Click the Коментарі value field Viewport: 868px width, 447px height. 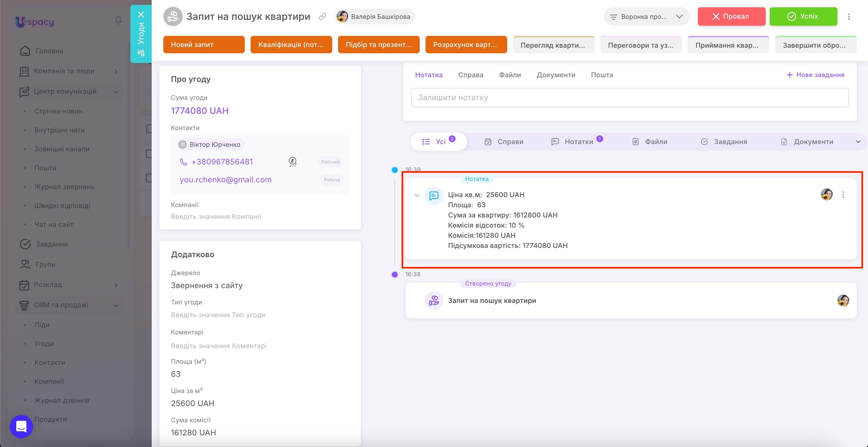219,346
